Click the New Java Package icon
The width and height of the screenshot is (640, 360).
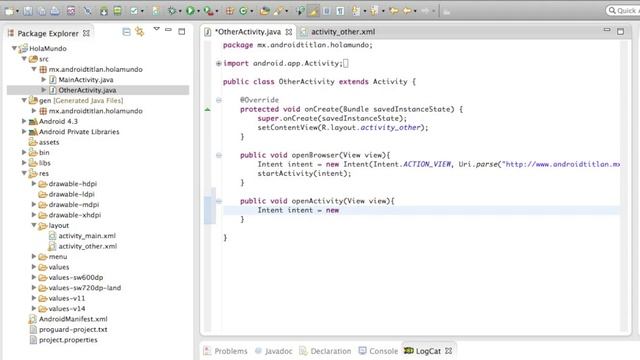[230, 11]
